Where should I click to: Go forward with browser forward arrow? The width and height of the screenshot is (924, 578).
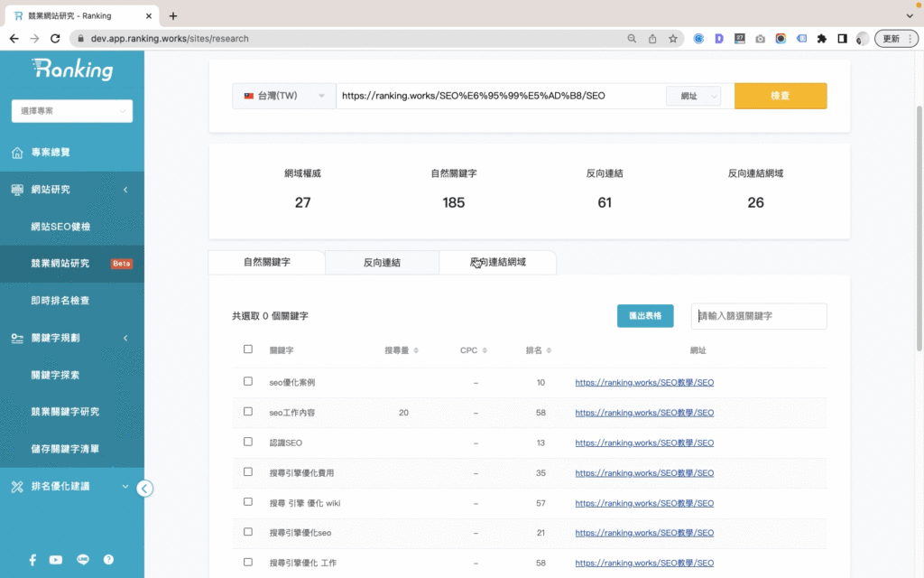(35, 38)
